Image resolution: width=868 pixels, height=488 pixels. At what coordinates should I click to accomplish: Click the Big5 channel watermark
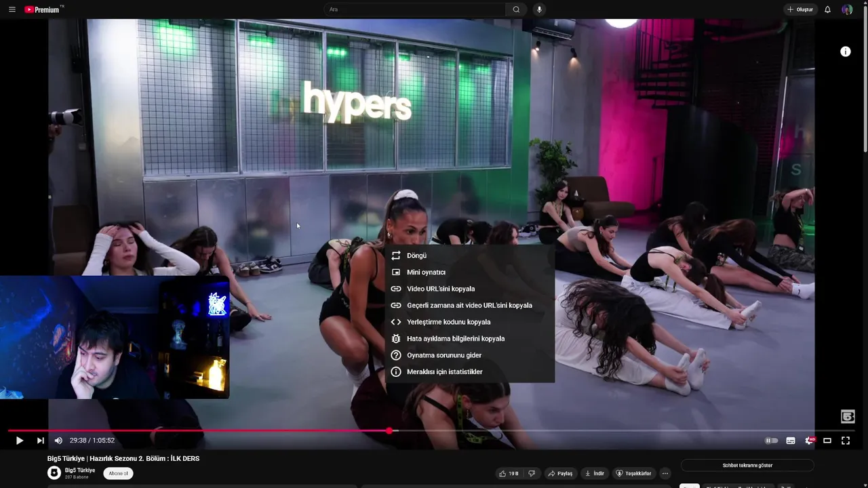click(x=848, y=417)
